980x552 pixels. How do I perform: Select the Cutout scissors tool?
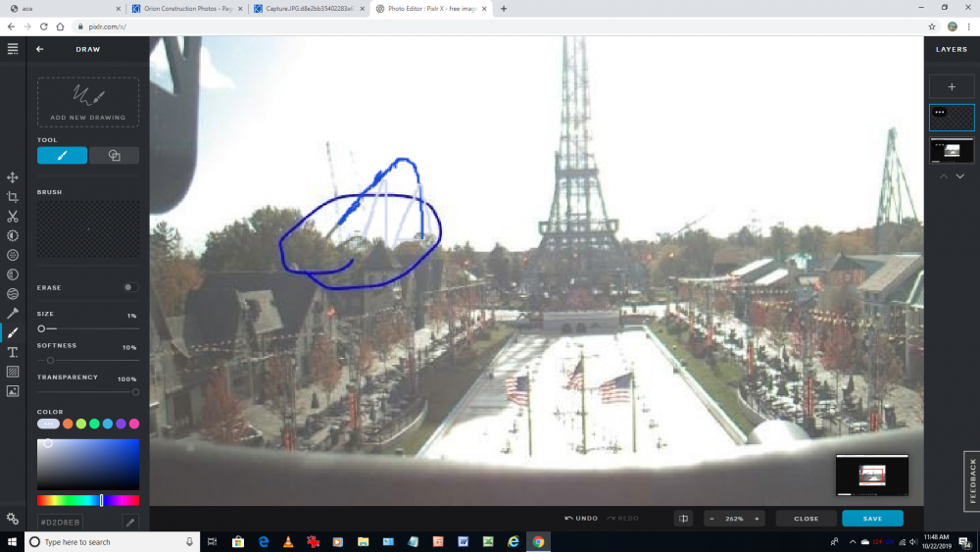(x=13, y=217)
